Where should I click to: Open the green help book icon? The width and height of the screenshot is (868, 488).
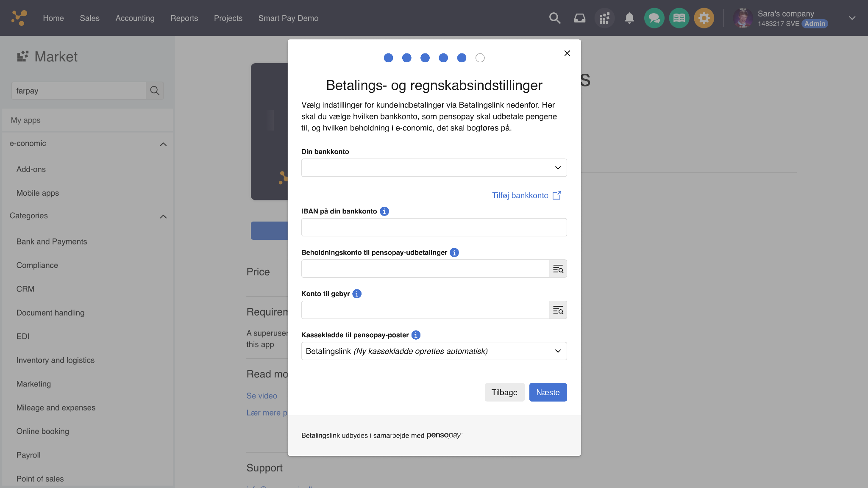[679, 18]
